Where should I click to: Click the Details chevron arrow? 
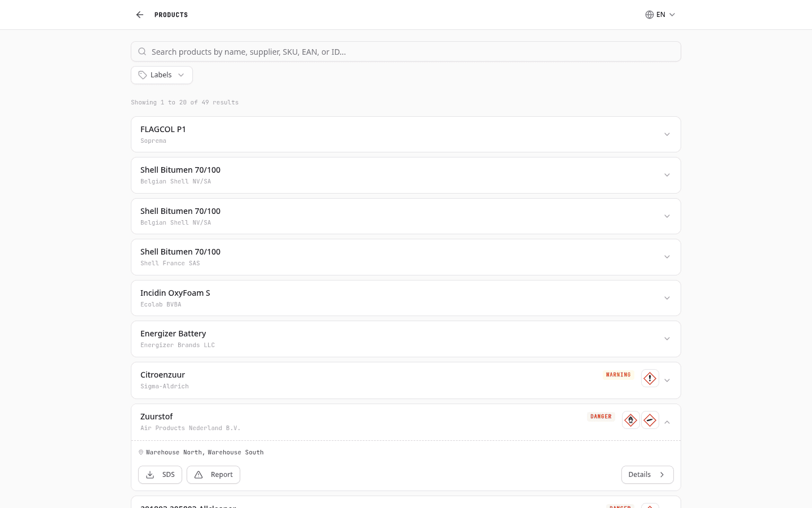tap(662, 475)
